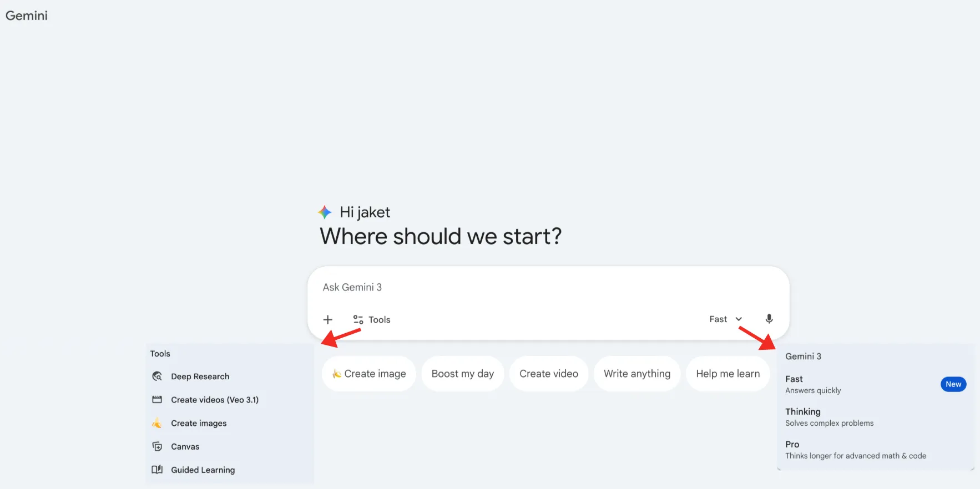Click the Ask Gemini 3 input field
980x489 pixels.
(x=499, y=287)
